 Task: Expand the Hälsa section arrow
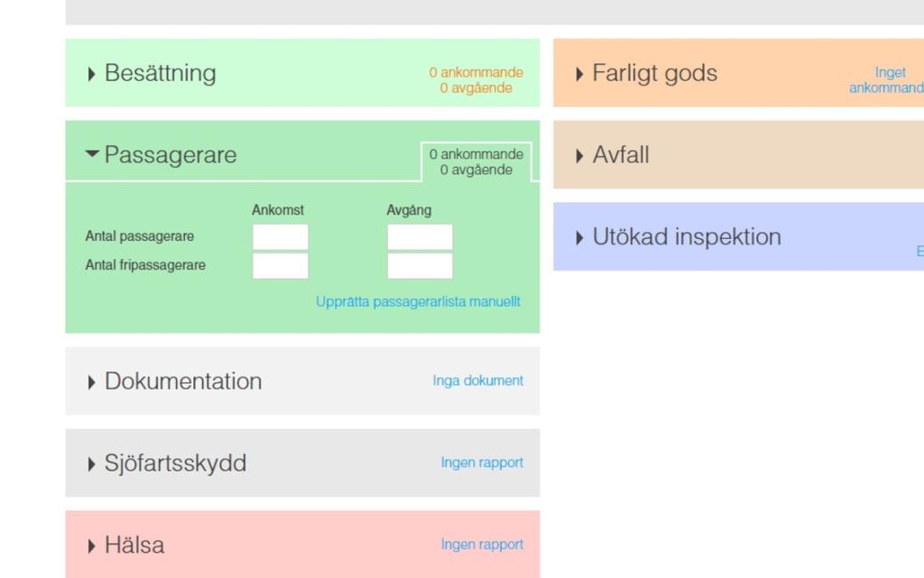coord(91,546)
